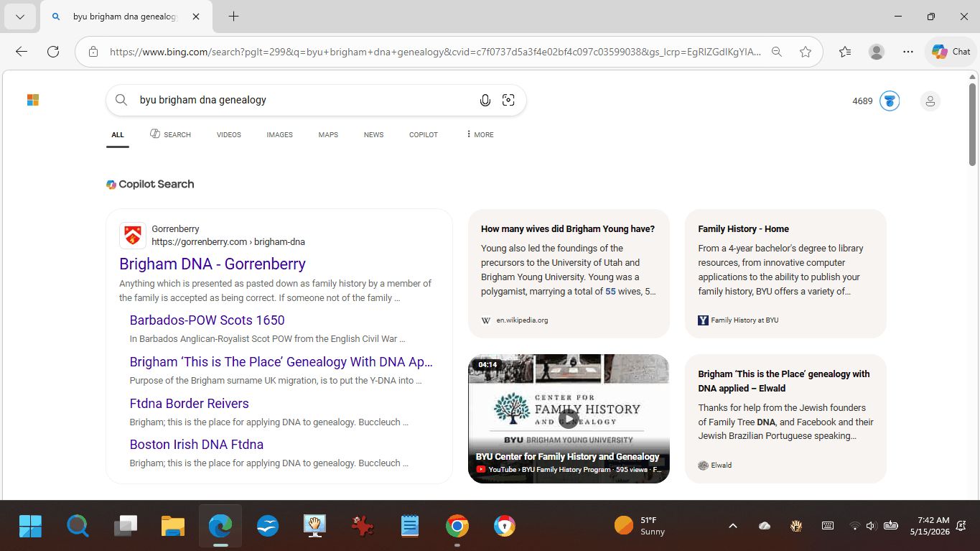
Task: Open Copilot Chat in Edge toolbar
Action: 951,52
